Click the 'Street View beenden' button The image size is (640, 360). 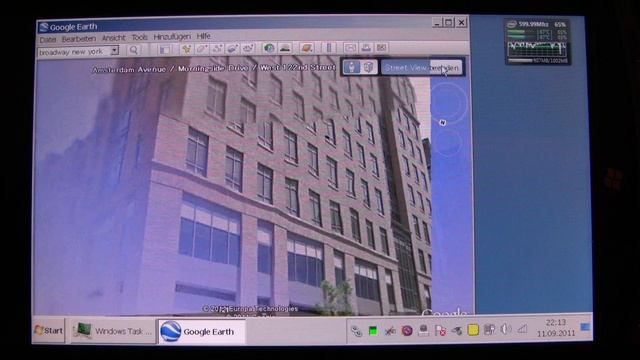[x=422, y=67]
